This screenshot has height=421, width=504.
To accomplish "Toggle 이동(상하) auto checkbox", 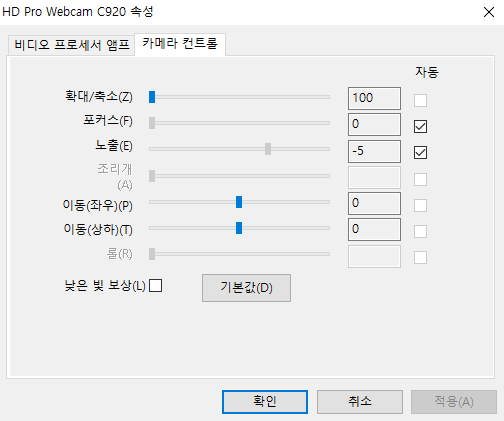I will [x=420, y=231].
